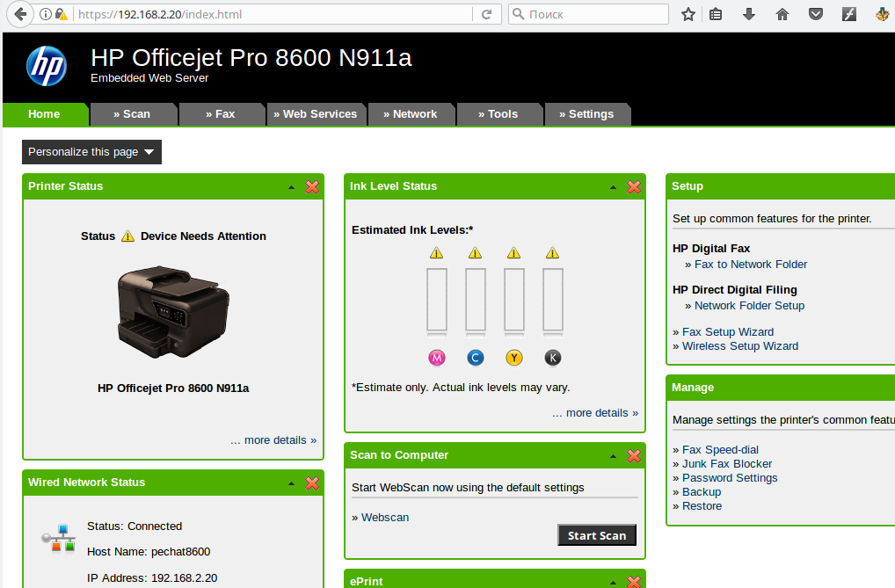Launch the Fax Setup Wizard link
895x588 pixels.
tap(728, 331)
